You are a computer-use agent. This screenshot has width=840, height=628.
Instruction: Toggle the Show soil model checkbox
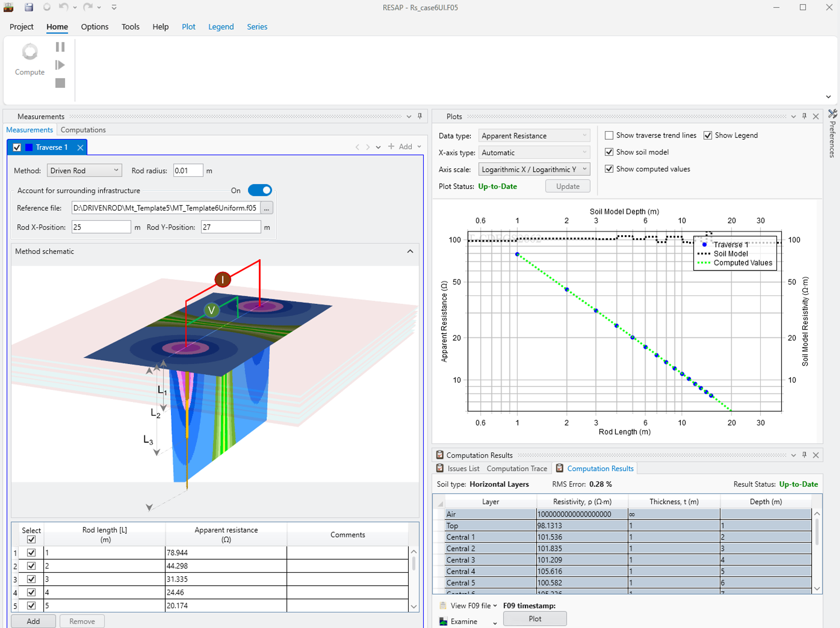click(x=609, y=152)
